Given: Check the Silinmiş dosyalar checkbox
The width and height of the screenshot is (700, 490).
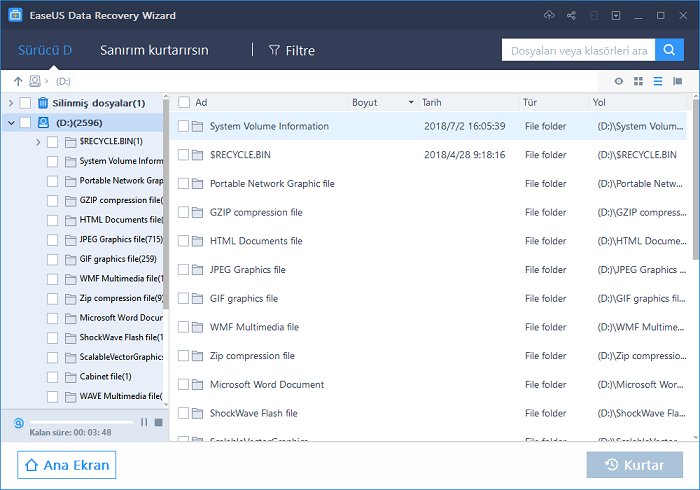Looking at the screenshot, I should [x=25, y=103].
